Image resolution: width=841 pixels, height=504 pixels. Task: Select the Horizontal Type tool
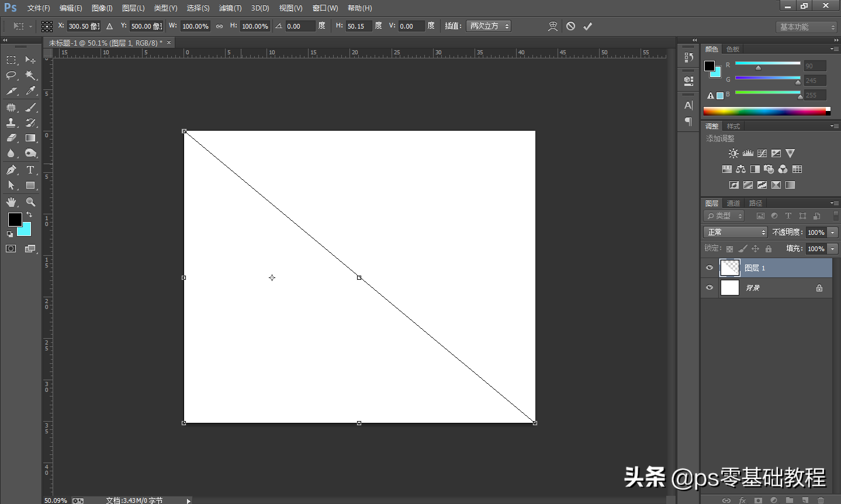[30, 170]
